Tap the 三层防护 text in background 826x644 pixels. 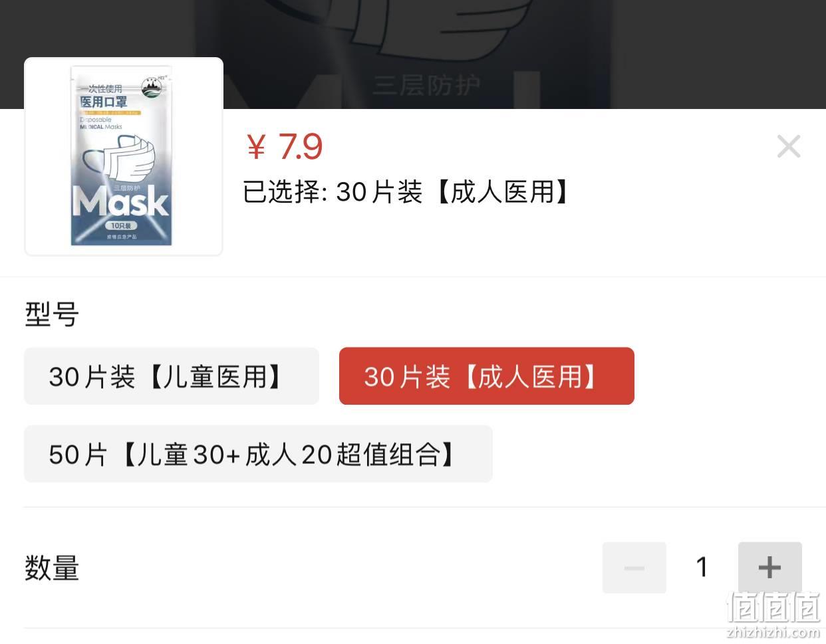[426, 86]
